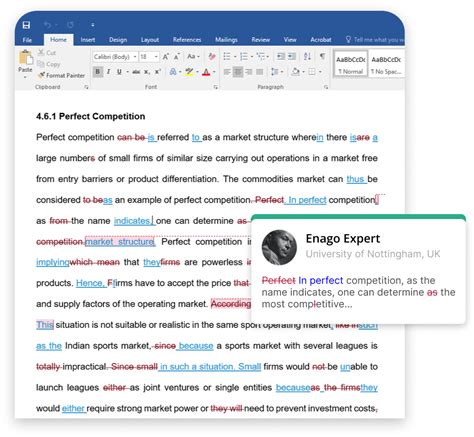Screen dimensions: 474x437
Task: Increase paragraph indent
Action: [x=292, y=56]
